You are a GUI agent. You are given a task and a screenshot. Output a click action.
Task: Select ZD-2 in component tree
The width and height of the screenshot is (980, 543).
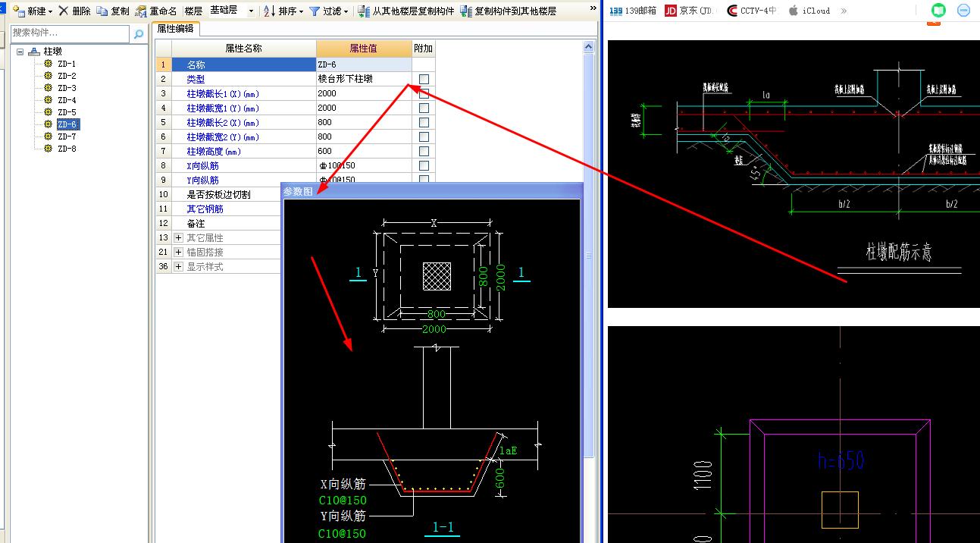coord(67,76)
